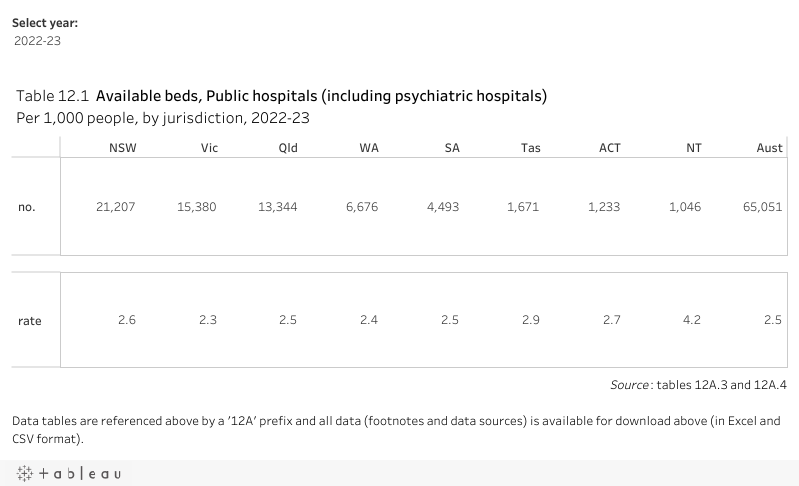Viewport: 799px width, 486px height.
Task: Click the Select year label
Action: (45, 23)
